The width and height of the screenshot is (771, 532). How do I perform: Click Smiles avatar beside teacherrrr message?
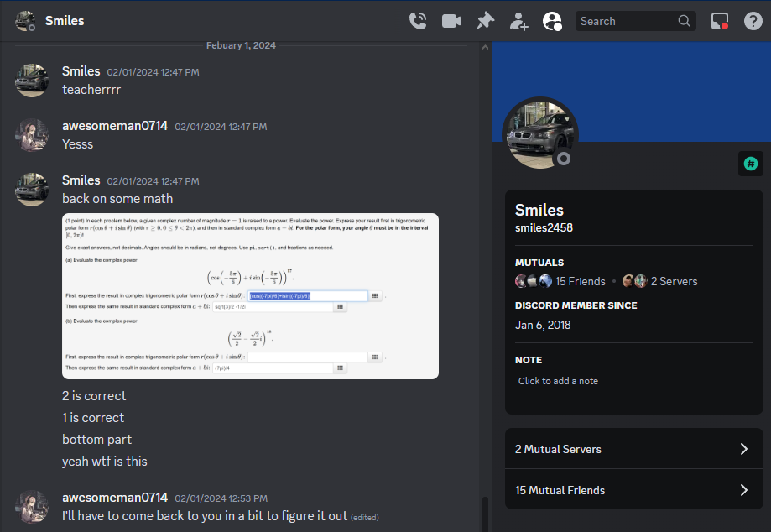32,81
